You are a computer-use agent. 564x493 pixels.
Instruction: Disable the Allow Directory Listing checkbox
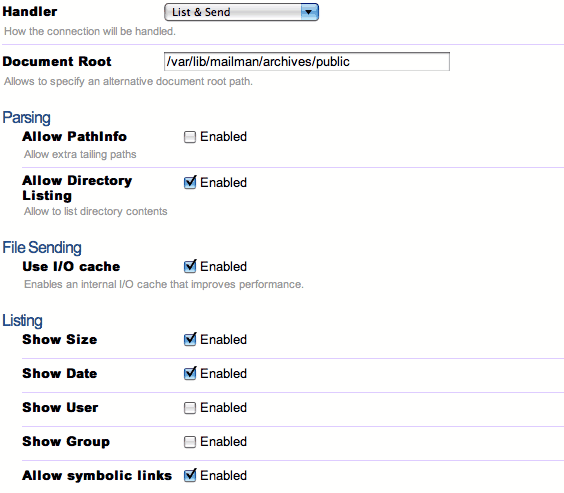click(x=190, y=182)
